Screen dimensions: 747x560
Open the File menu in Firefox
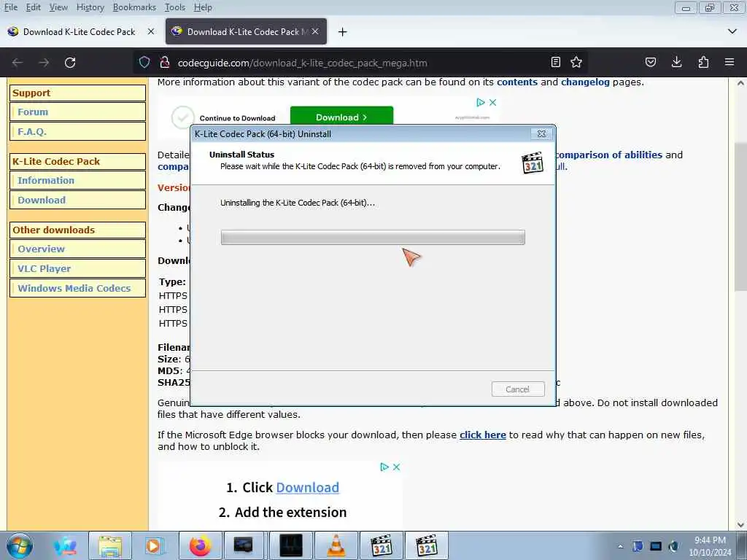point(10,7)
